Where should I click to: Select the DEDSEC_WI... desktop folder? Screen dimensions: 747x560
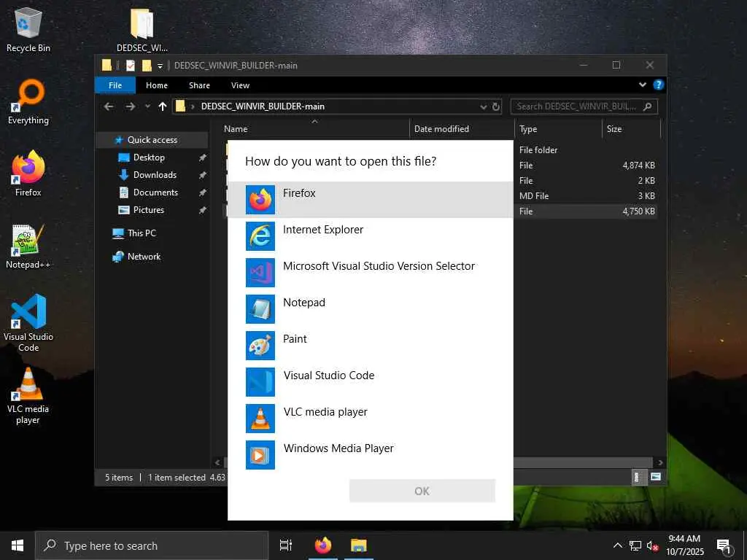click(142, 29)
